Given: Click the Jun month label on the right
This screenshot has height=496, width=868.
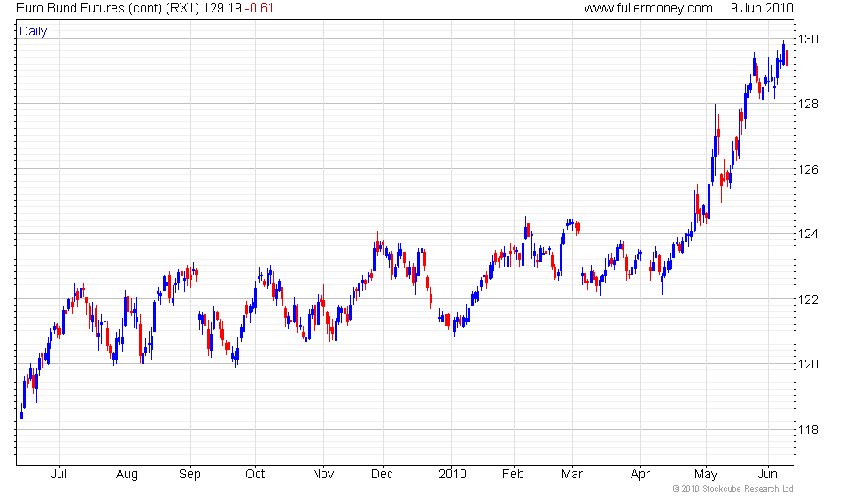Looking at the screenshot, I should coord(768,475).
